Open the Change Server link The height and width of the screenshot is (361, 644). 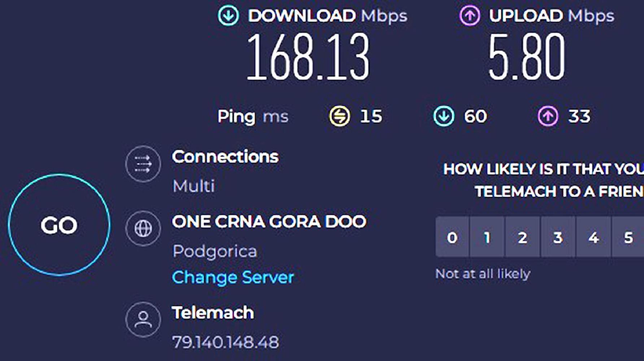[x=233, y=277]
